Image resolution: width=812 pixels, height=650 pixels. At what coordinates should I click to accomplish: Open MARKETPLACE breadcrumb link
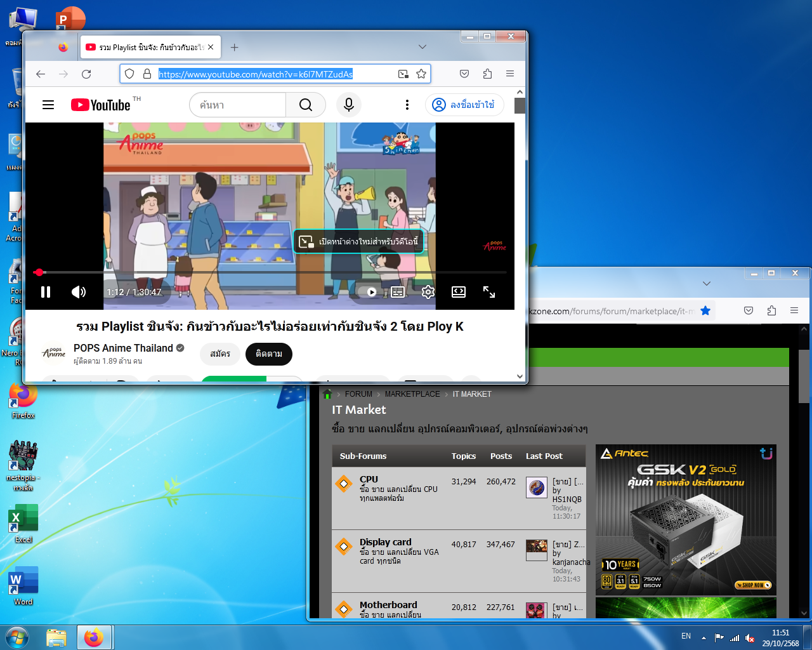[x=412, y=394]
